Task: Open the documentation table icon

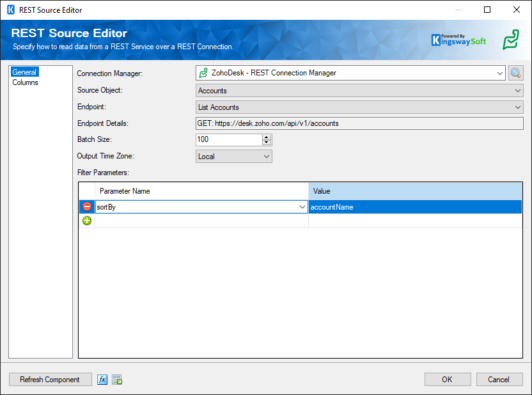Action: click(x=117, y=380)
